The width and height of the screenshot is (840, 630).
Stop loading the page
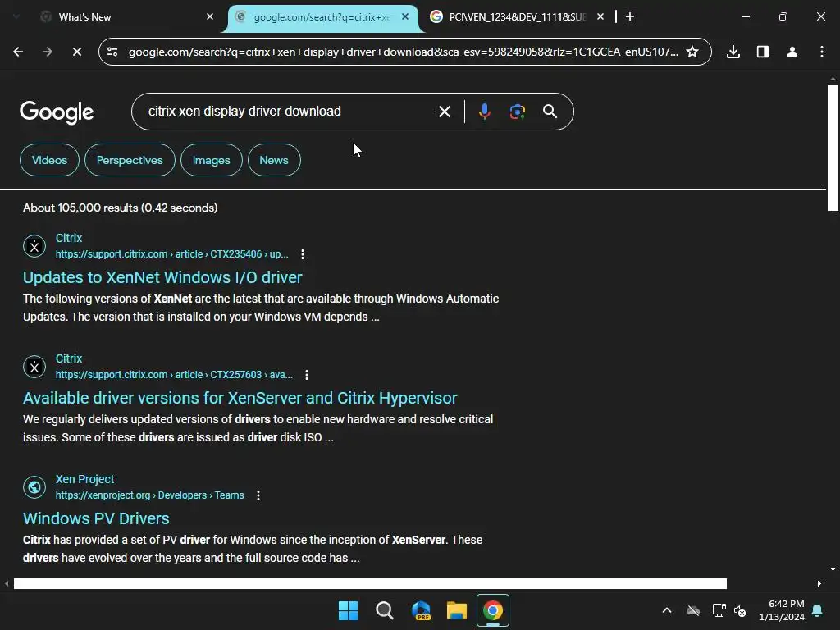(77, 52)
